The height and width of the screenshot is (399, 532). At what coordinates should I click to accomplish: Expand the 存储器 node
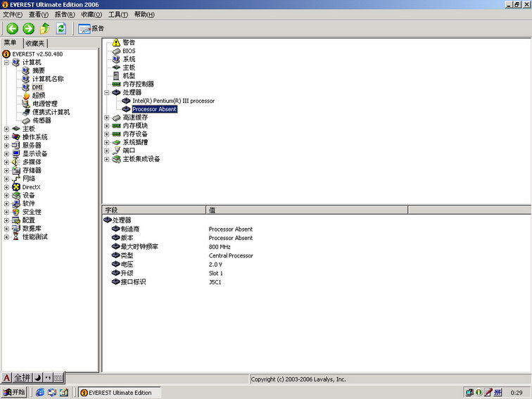(x=6, y=170)
